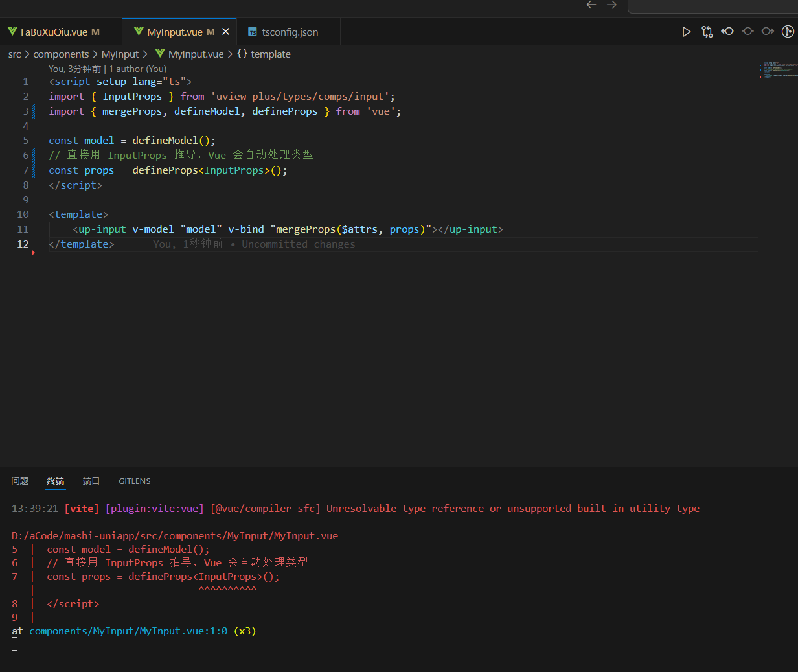798x672 pixels.
Task: Click $attrs in the v-bind expression
Action: click(360, 229)
